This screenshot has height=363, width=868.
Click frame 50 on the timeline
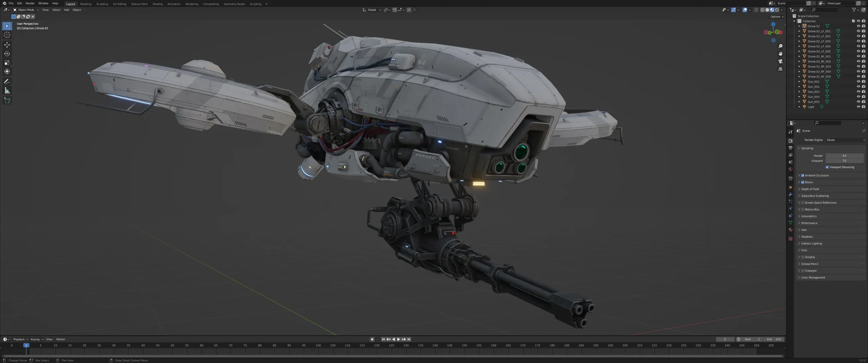pyautogui.click(x=172, y=345)
